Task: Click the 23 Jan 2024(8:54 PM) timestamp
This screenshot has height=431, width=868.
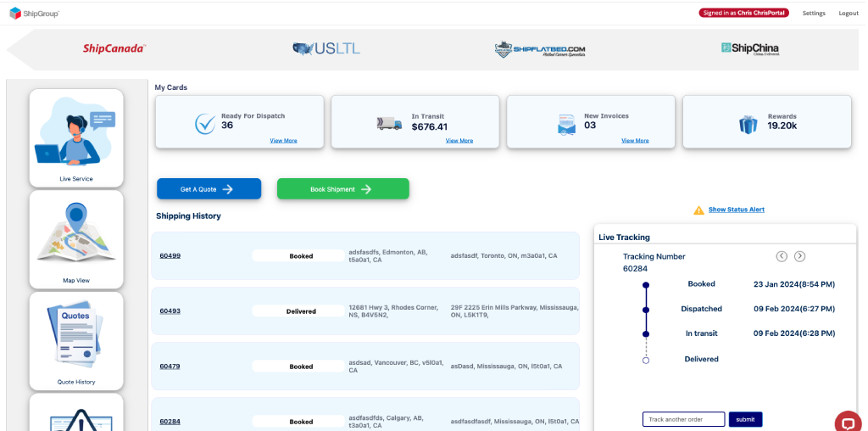Action: (794, 284)
